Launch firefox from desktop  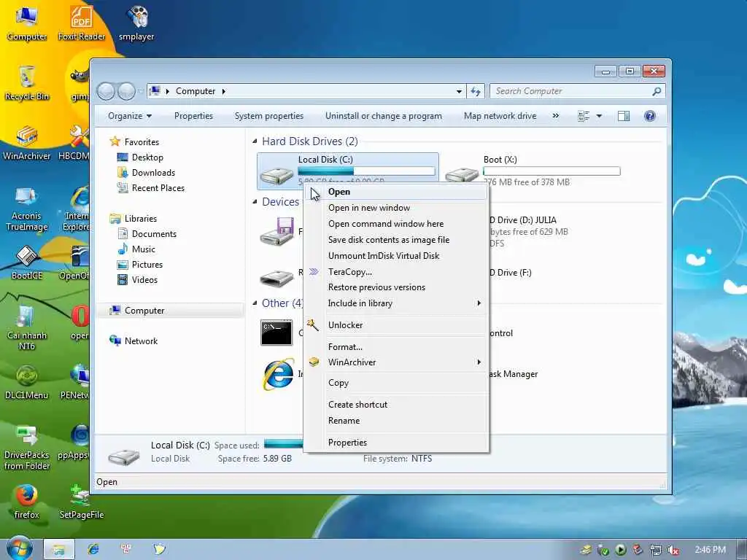click(x=27, y=502)
